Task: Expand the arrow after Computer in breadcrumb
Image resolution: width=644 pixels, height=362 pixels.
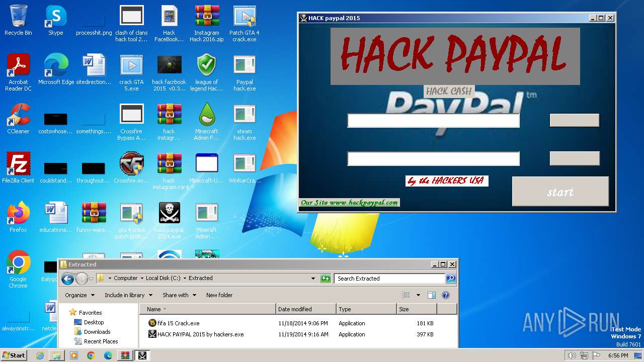Action: [x=142, y=278]
